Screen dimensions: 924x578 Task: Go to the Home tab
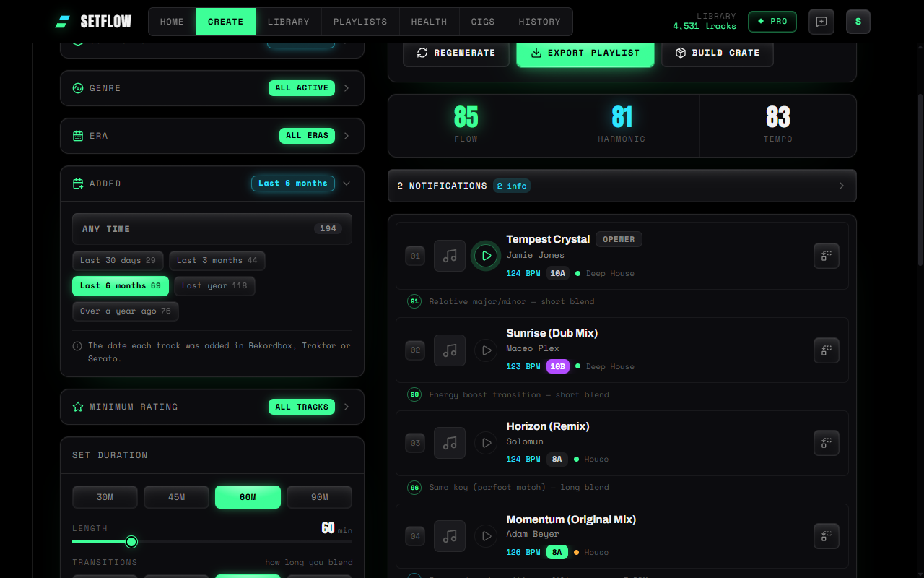coord(172,22)
